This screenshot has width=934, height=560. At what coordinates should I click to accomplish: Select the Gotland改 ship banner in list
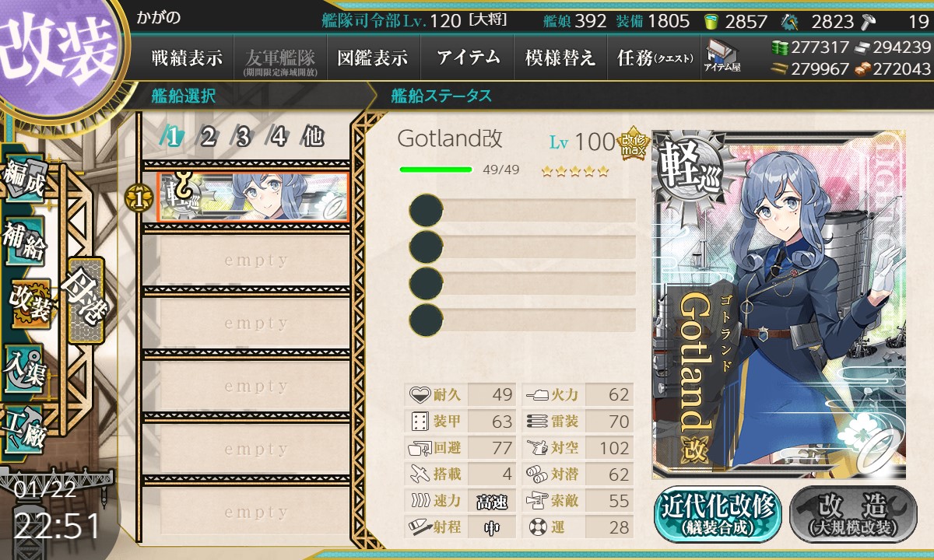tap(253, 197)
